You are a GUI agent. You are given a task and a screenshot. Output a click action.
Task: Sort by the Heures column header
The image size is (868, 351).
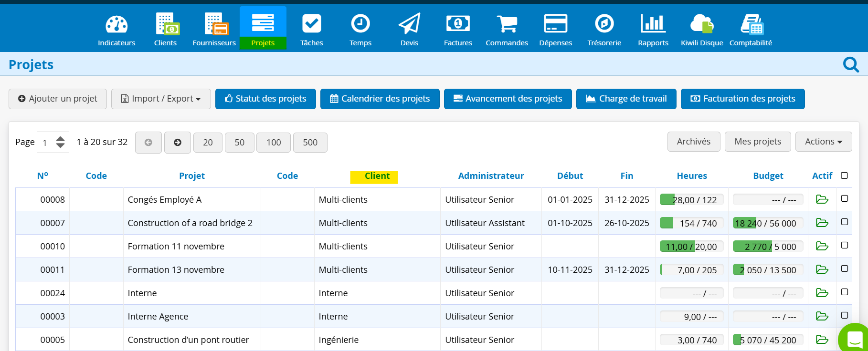point(692,175)
